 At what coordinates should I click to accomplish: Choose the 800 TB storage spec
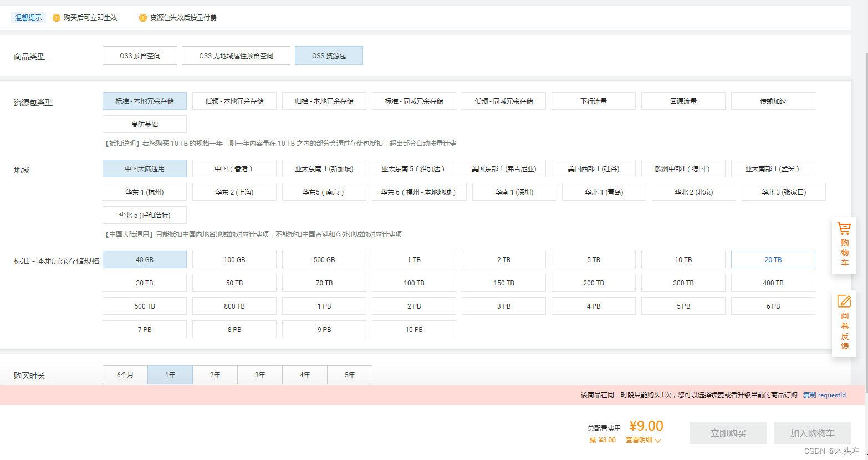(x=234, y=306)
